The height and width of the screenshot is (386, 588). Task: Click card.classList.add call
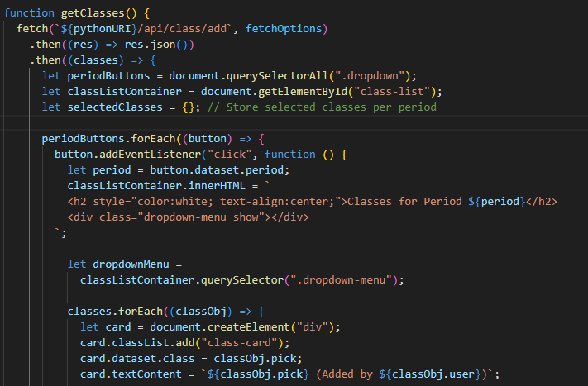tap(137, 343)
